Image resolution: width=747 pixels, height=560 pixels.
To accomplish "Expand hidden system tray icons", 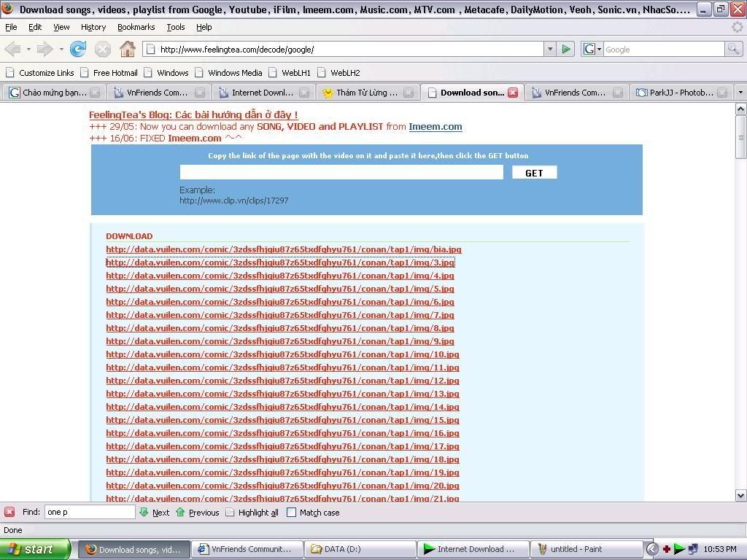I will click(653, 549).
